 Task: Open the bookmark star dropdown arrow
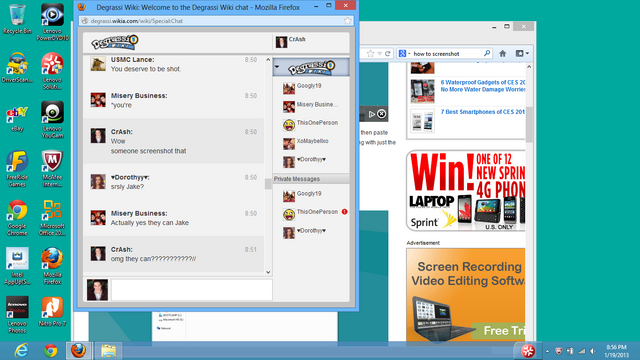pyautogui.click(x=380, y=53)
